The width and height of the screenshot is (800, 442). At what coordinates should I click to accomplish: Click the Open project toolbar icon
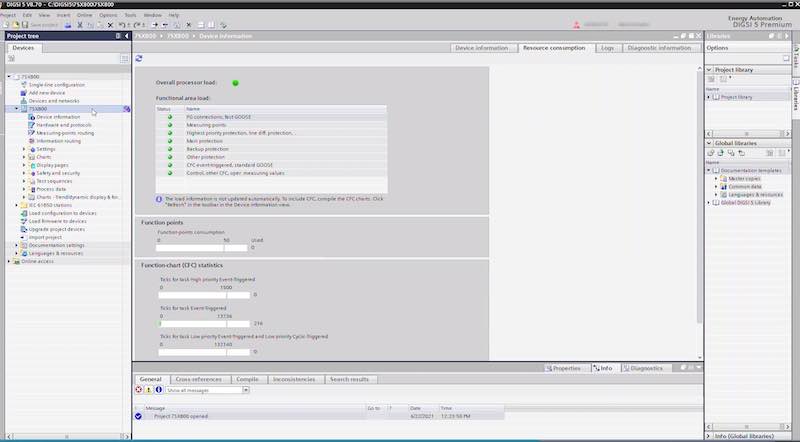pos(15,24)
